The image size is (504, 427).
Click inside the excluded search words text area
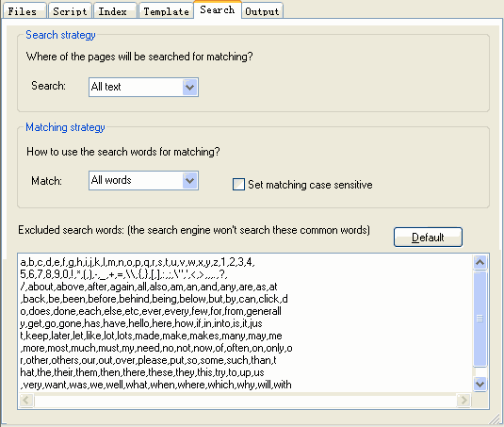tap(245, 323)
